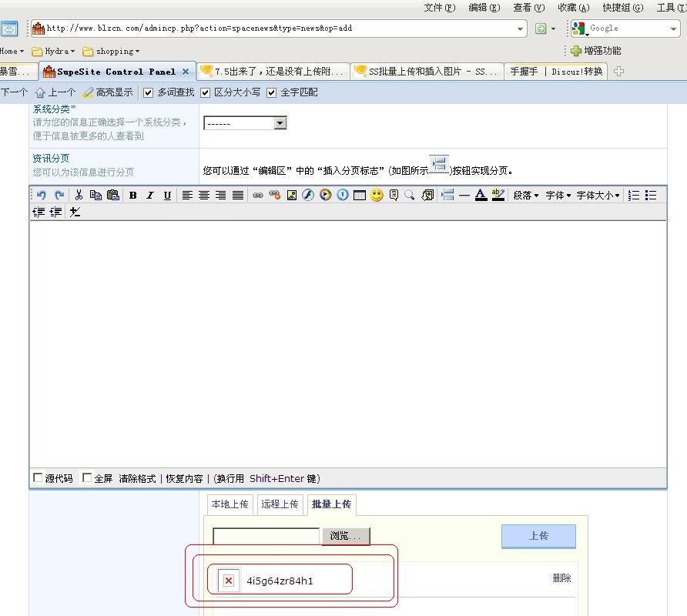Switch to the 手握手 Discuz!转换 tab
687x616 pixels.
556,72
